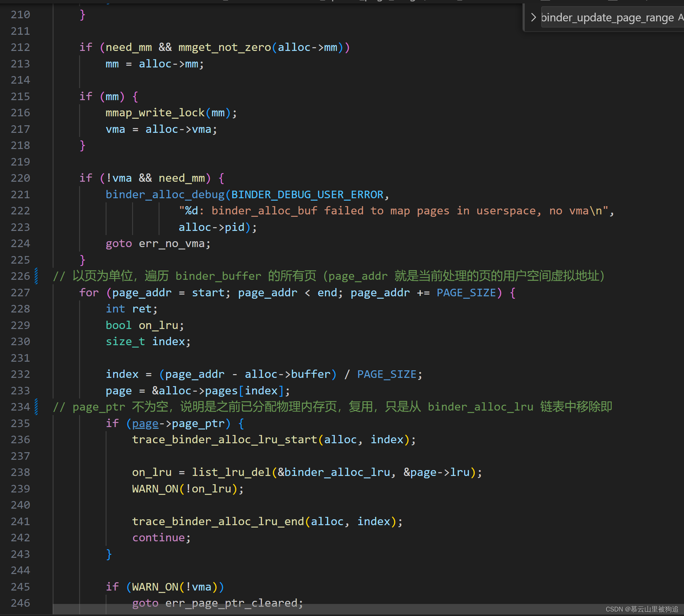Click the list_lru_del function call
Viewport: 684px width, 616px height.
point(231,472)
